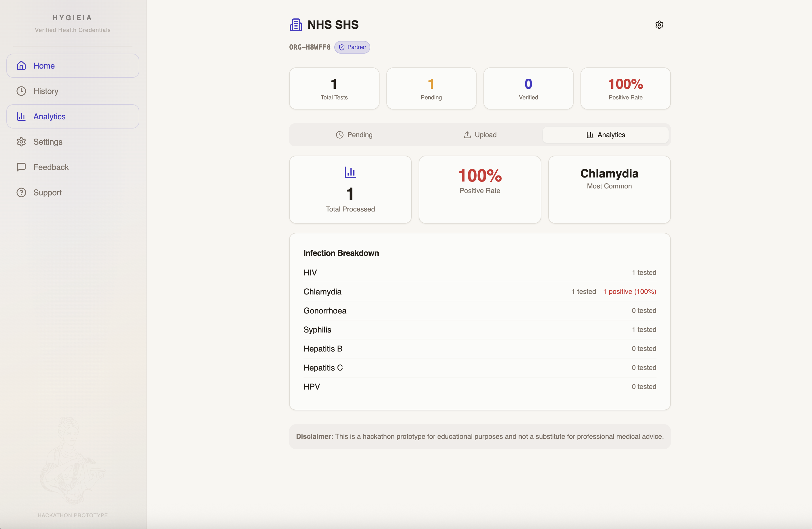The width and height of the screenshot is (812, 529).
Task: Click the Home house icon in sidebar
Action: [21, 65]
